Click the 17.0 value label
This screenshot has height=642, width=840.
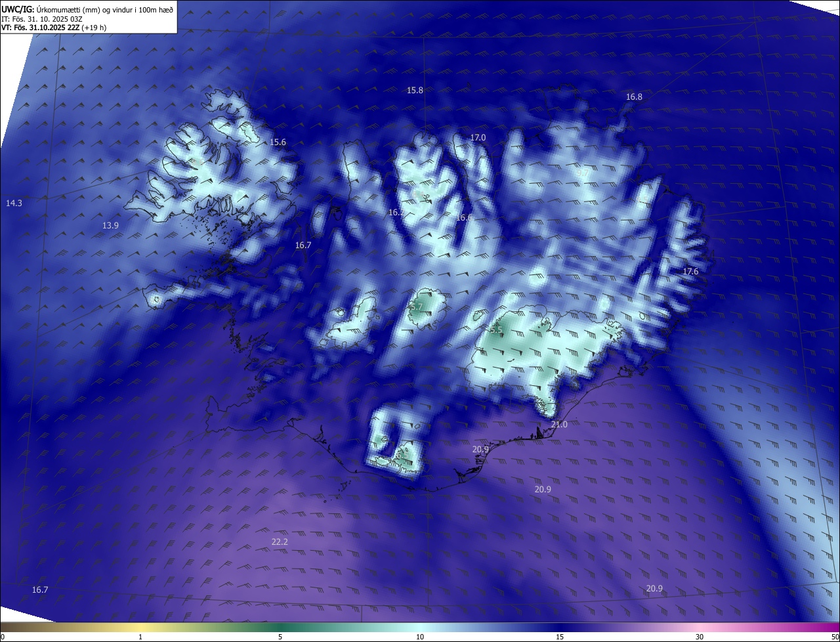(478, 137)
